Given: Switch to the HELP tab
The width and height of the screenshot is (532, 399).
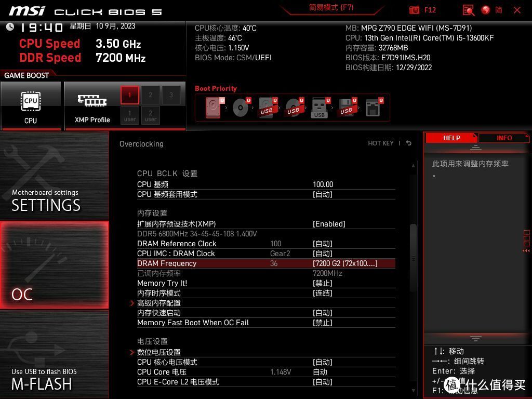Looking at the screenshot, I should click(x=451, y=138).
